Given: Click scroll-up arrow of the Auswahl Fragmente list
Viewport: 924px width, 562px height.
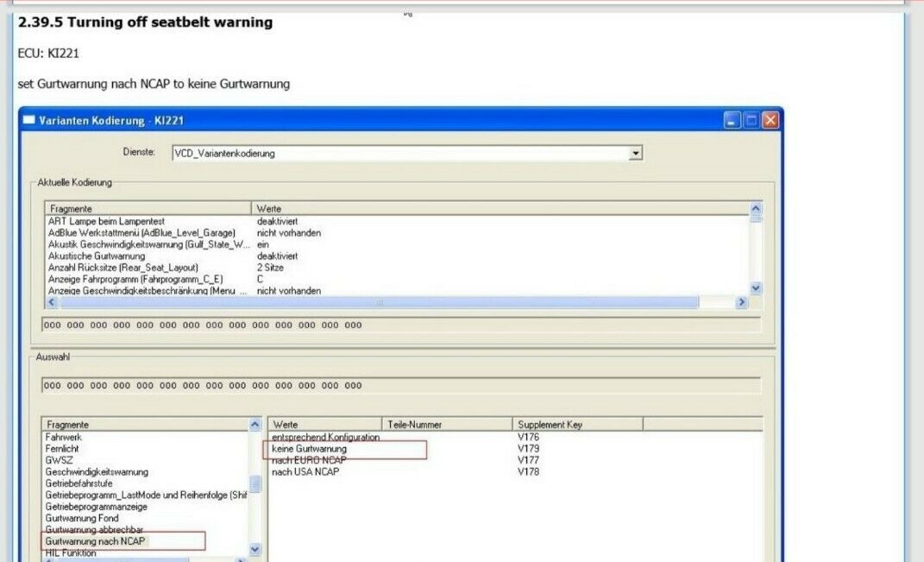Looking at the screenshot, I should (x=255, y=425).
